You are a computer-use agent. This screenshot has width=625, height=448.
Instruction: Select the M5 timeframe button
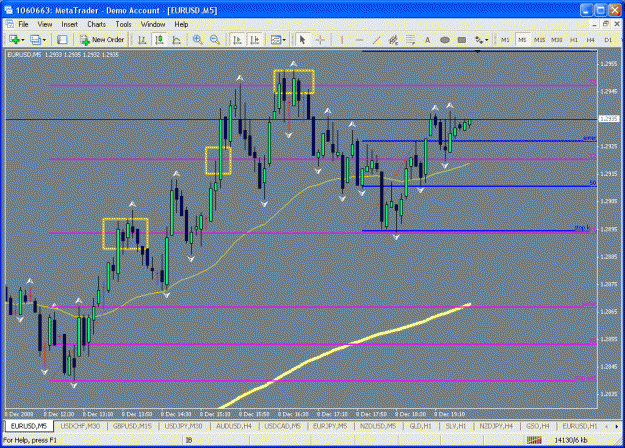522,40
